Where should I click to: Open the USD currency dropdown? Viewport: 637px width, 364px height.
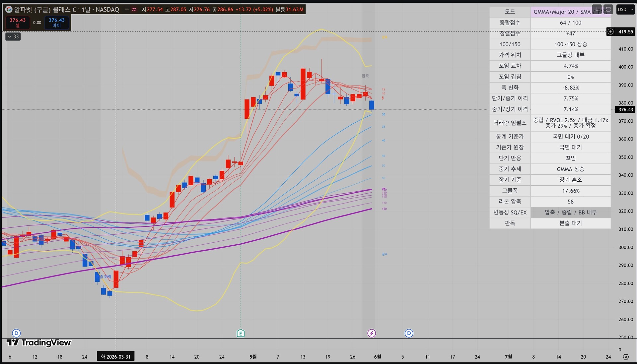click(625, 9)
